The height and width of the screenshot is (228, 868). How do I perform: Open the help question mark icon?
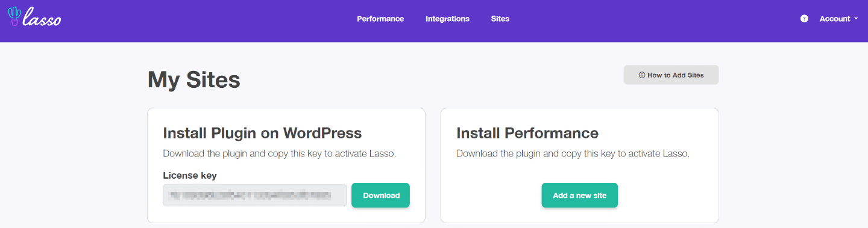pos(804,19)
